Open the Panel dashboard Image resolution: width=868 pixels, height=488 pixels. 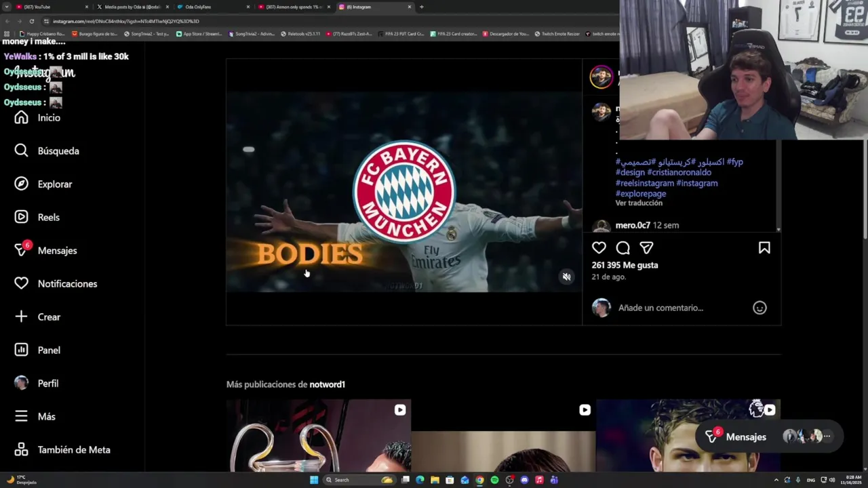38,350
